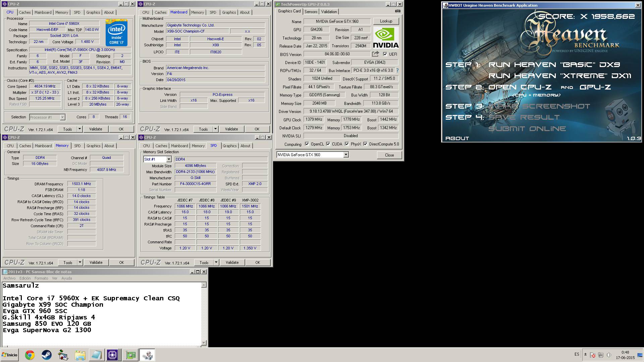This screenshot has height=362, width=644.
Task: Show hidden tray icons chevron
Action: [x=585, y=355]
